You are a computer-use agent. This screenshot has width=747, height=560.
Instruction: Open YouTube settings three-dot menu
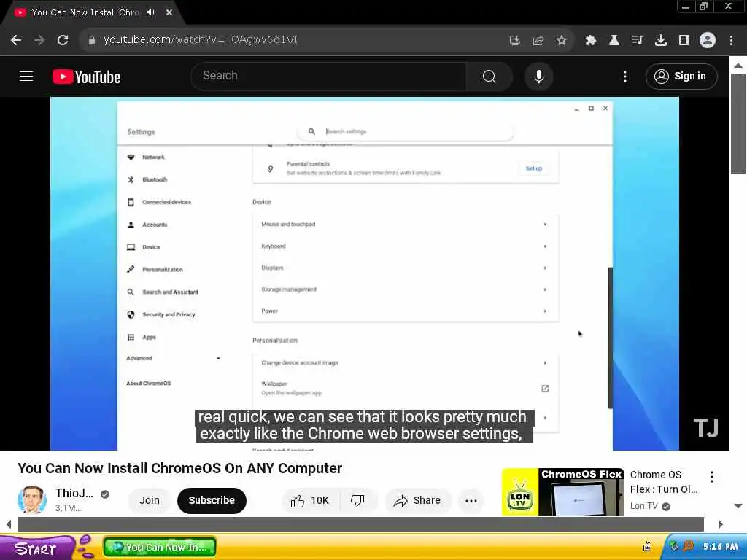pos(625,76)
